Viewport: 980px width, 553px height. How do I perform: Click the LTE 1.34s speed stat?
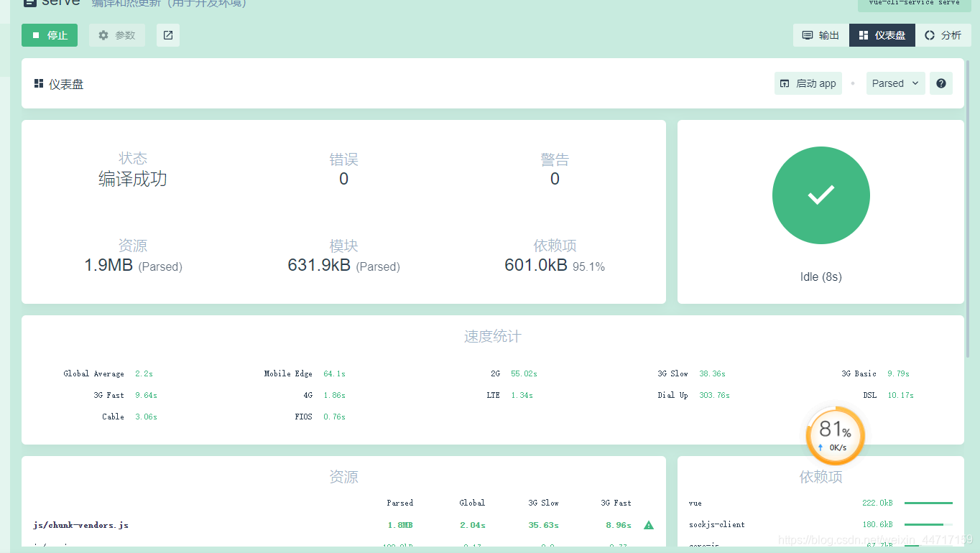pyautogui.click(x=509, y=395)
